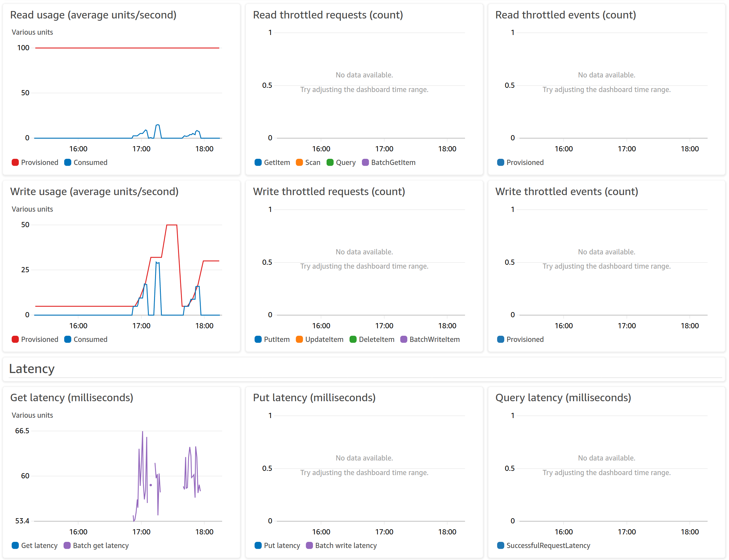Click Get latency legend entry
729x560 pixels.
click(39, 545)
